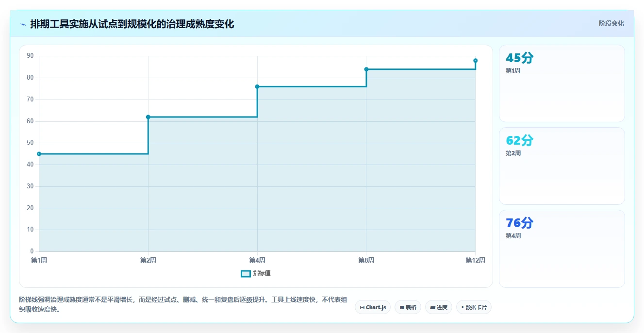
Task: Click the x-axis label 第2周
Action: tap(148, 261)
